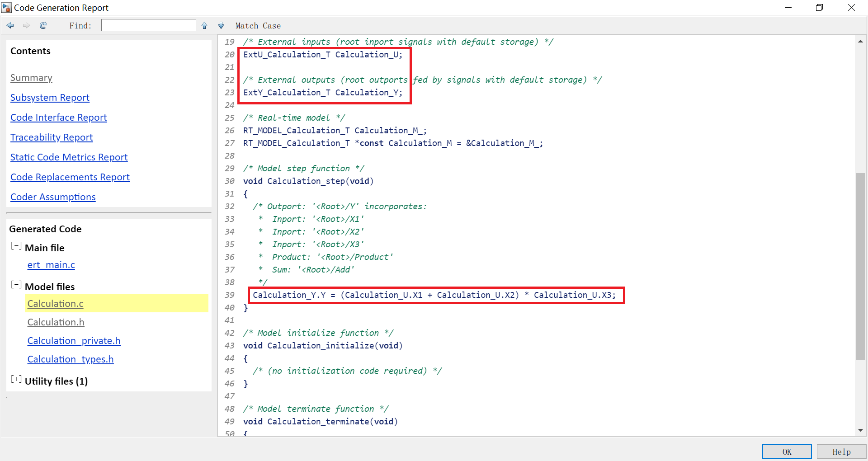The height and width of the screenshot is (461, 868).
Task: Click the line 'void Calculation_step(void)'
Action: pyautogui.click(x=308, y=181)
